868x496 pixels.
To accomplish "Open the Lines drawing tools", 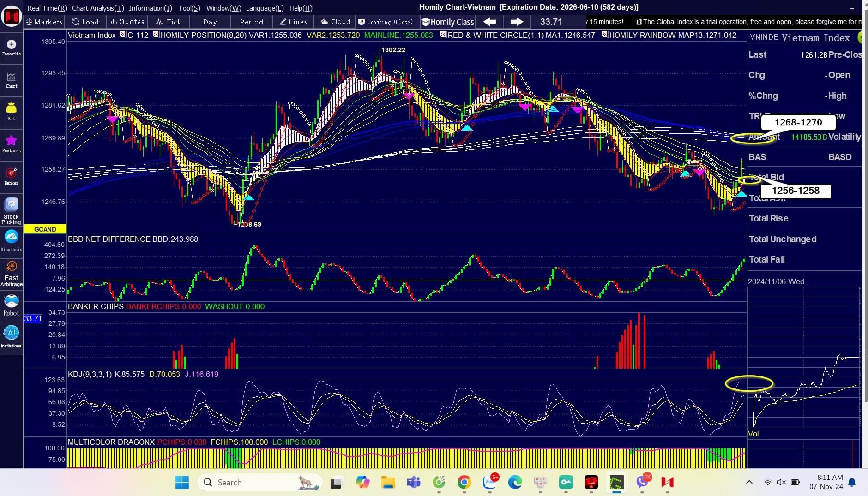I will pos(293,22).
